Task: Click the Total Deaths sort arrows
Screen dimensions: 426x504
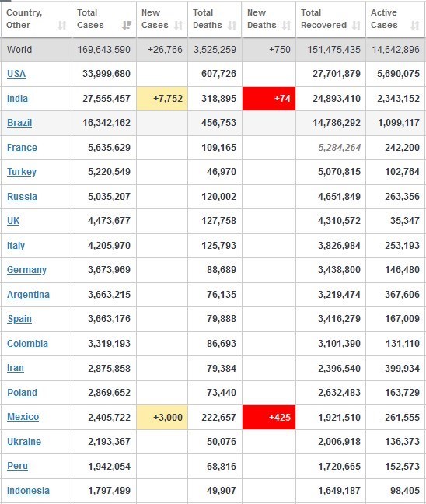Action: [232, 25]
